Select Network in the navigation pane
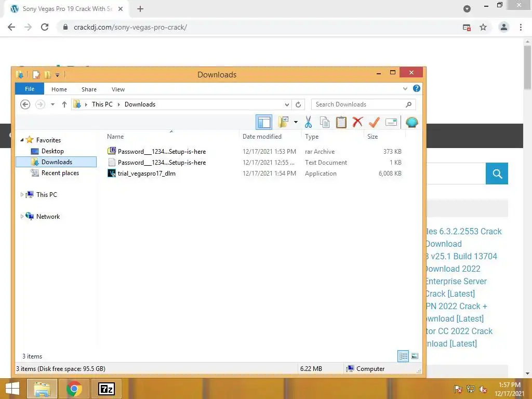The image size is (532, 399). coord(48,217)
